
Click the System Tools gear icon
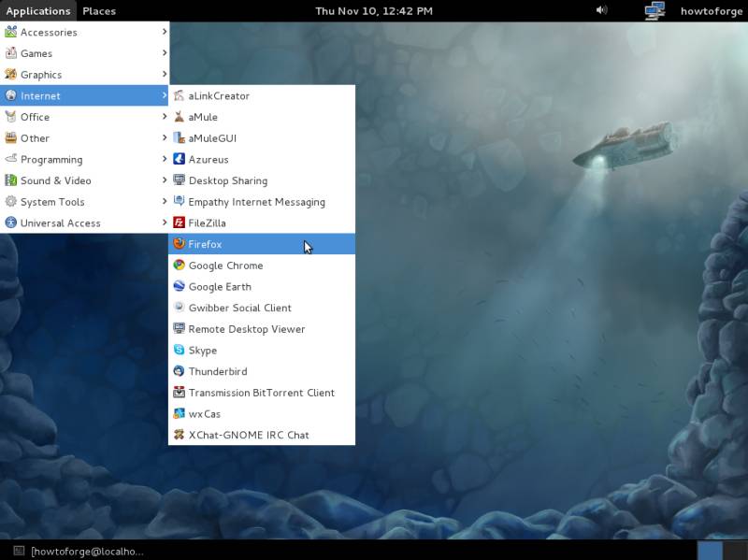pos(10,201)
